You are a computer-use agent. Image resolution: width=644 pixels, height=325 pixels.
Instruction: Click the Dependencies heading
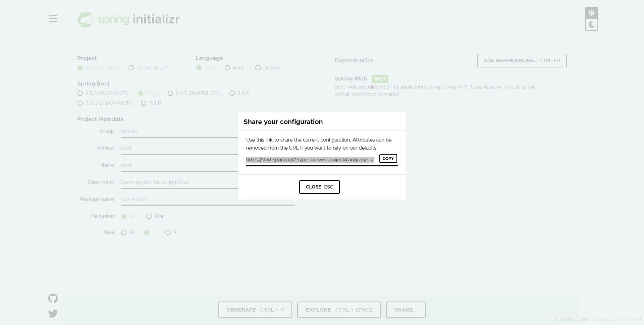354,60
